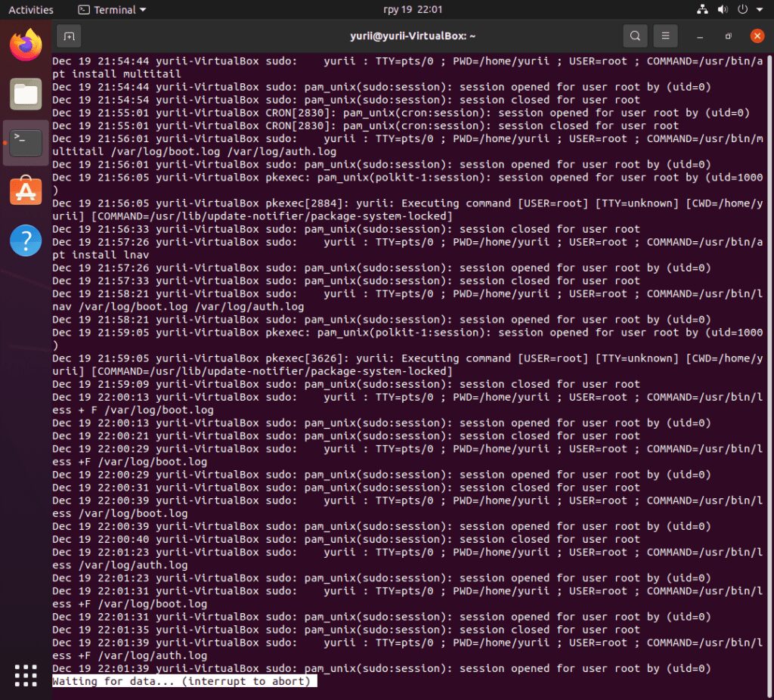Open the Help icon in the dock
The height and width of the screenshot is (700, 774).
[26, 240]
